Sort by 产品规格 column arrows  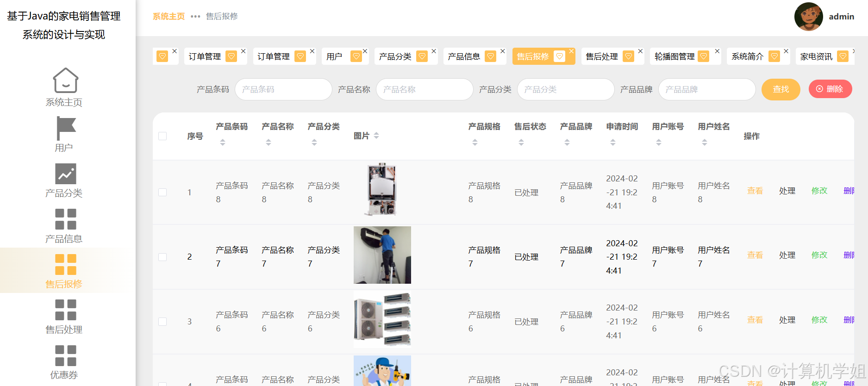tap(475, 143)
